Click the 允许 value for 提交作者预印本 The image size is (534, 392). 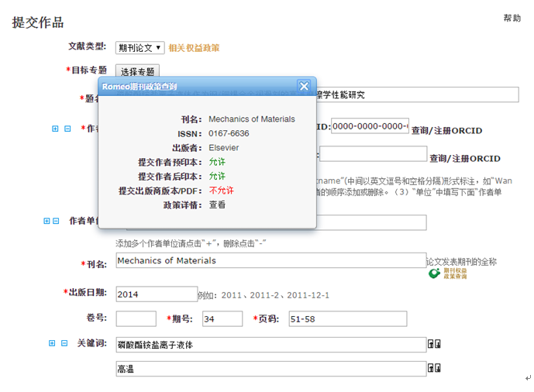(x=217, y=162)
